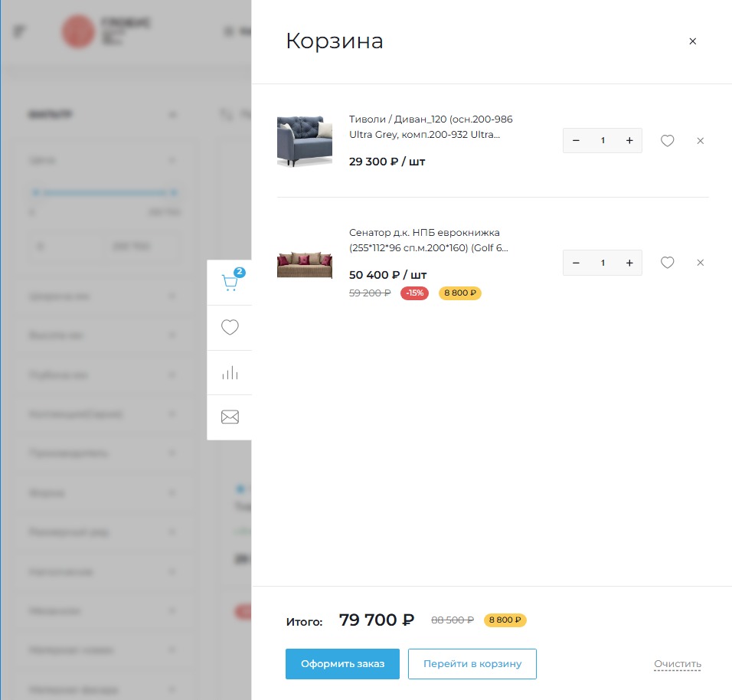Screen dimensions: 732x700
Task: Close the Корзина drawer
Action: click(x=692, y=41)
